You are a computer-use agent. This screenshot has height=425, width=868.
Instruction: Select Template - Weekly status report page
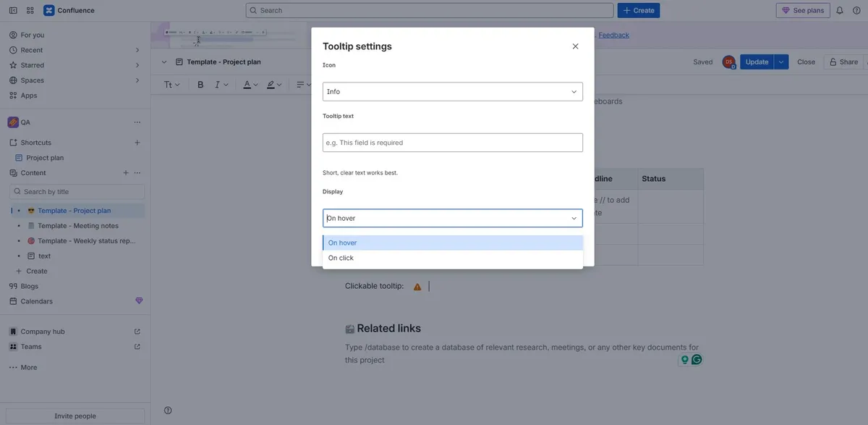pos(87,241)
